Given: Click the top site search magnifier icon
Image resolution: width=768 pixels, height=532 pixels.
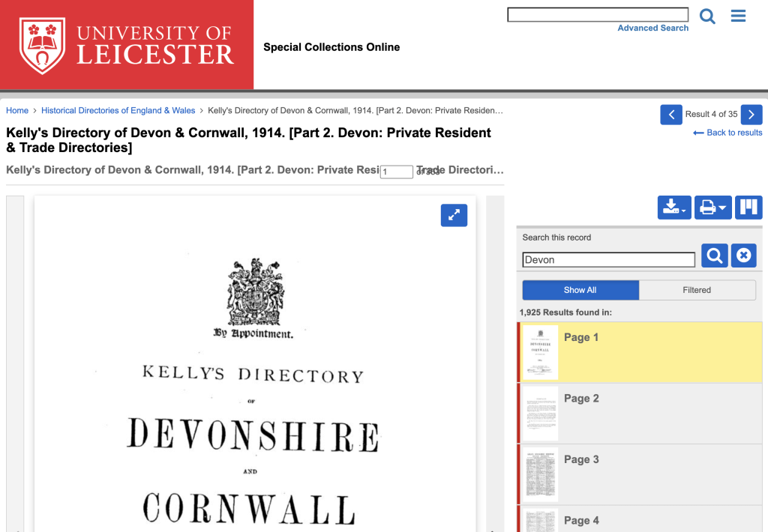Looking at the screenshot, I should 707,16.
